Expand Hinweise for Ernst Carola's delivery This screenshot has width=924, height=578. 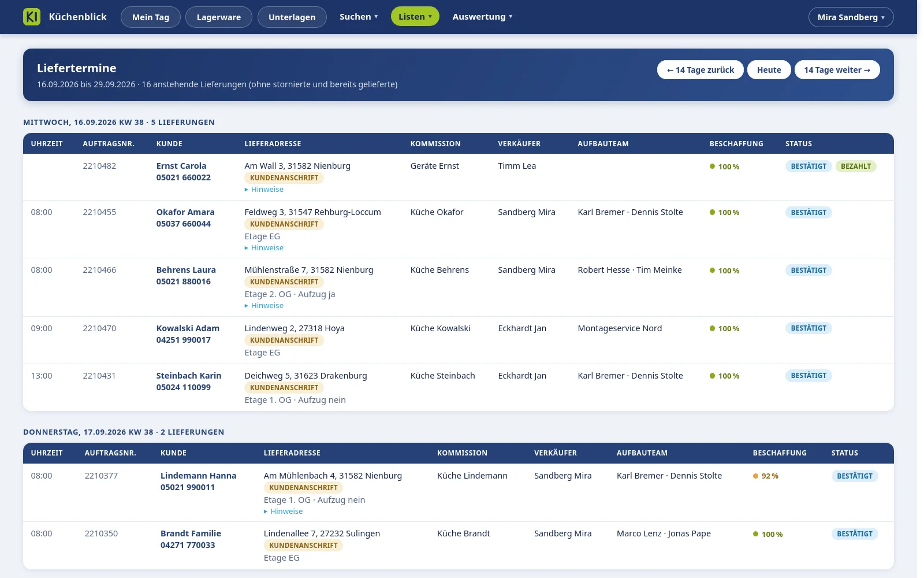[x=264, y=190]
